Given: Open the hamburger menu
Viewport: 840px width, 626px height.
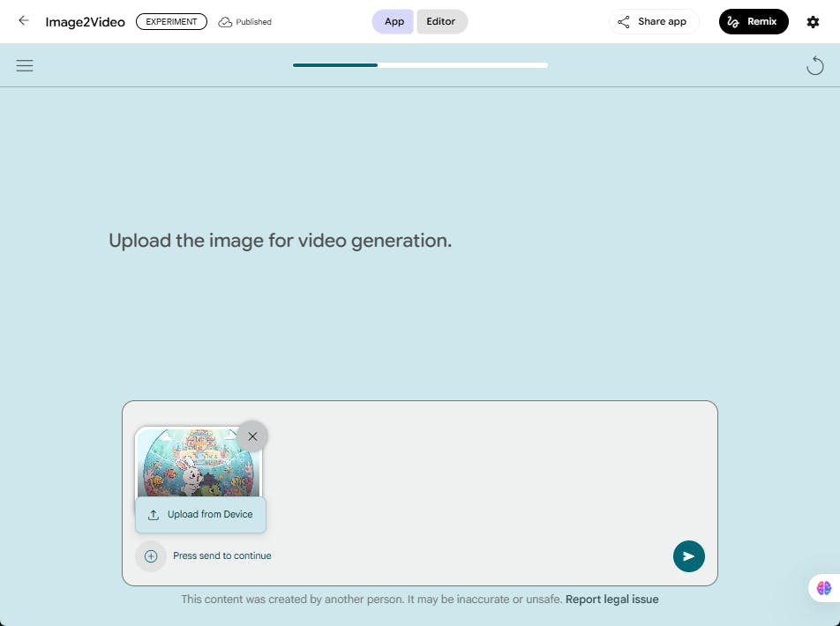Looking at the screenshot, I should coord(25,66).
